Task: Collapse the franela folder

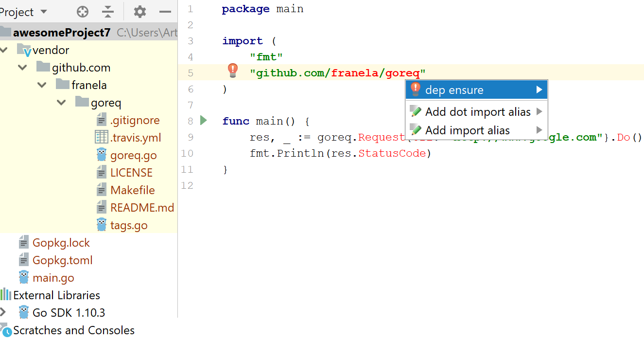Action: 42,85
